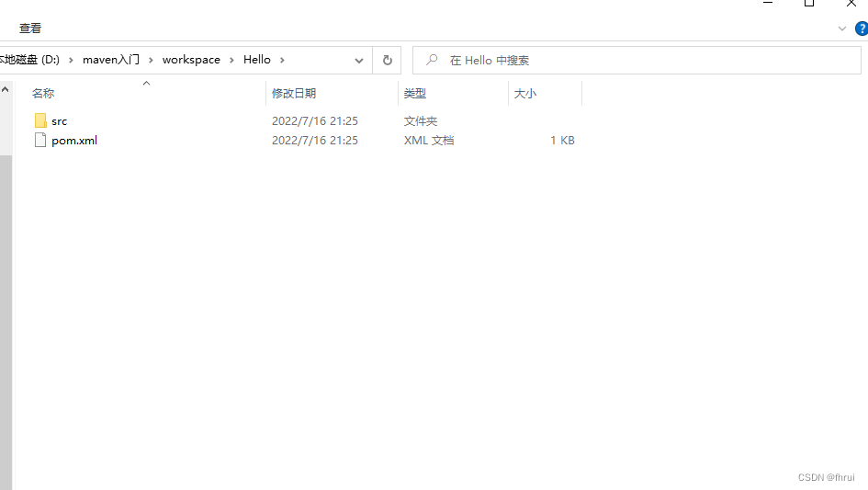Open the src folder icon
This screenshot has height=490, width=868.
pyautogui.click(x=40, y=120)
